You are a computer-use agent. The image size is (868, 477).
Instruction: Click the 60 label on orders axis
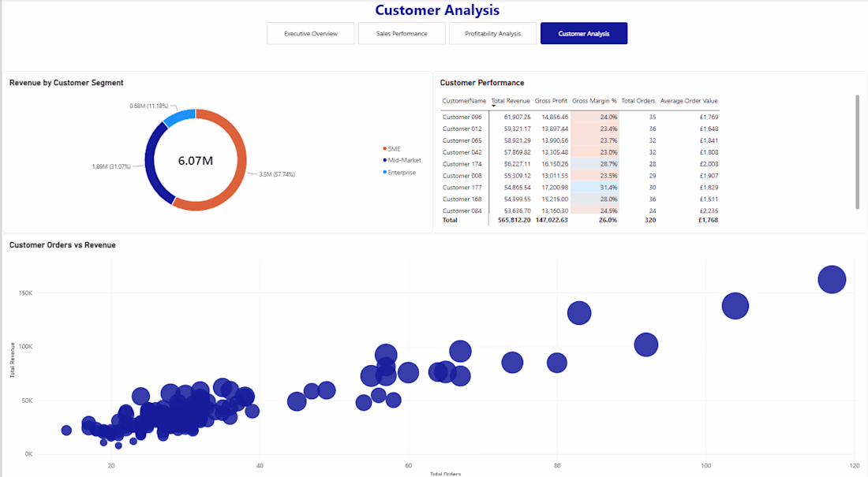[x=409, y=465]
